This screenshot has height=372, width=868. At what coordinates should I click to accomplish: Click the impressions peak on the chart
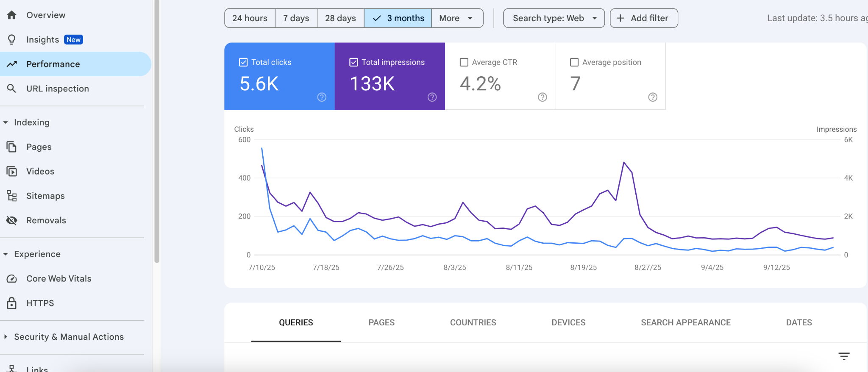coord(624,162)
